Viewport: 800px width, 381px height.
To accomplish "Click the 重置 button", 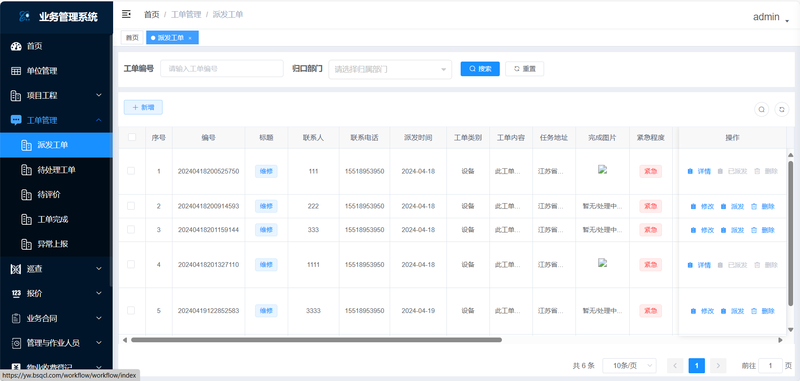I will pyautogui.click(x=524, y=69).
